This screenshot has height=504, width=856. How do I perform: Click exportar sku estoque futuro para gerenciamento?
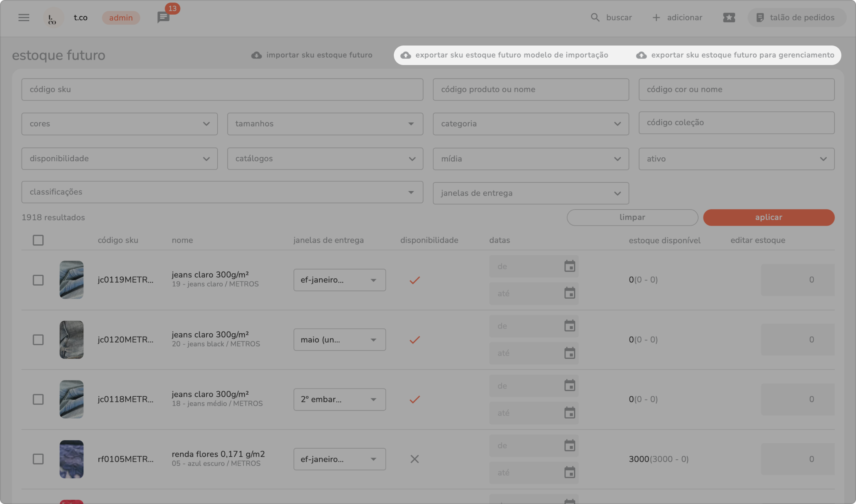(735, 55)
